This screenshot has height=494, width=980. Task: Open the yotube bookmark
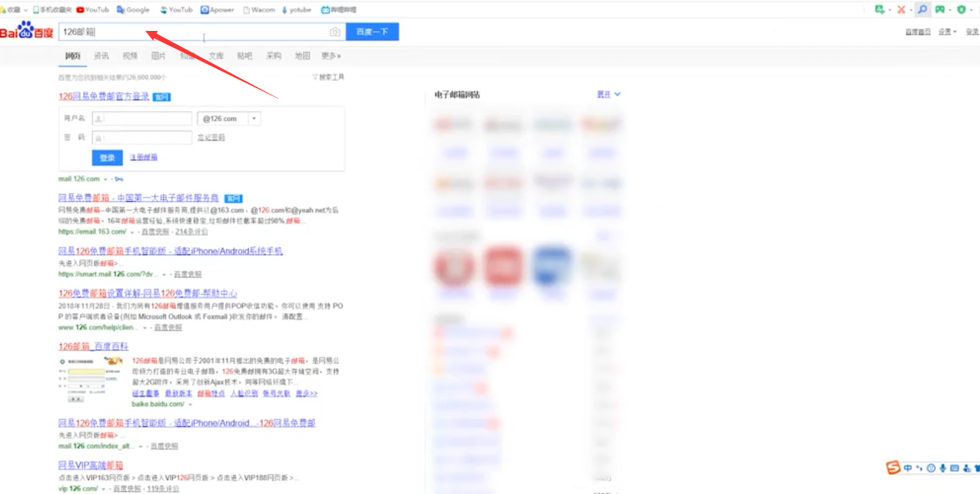coord(297,10)
